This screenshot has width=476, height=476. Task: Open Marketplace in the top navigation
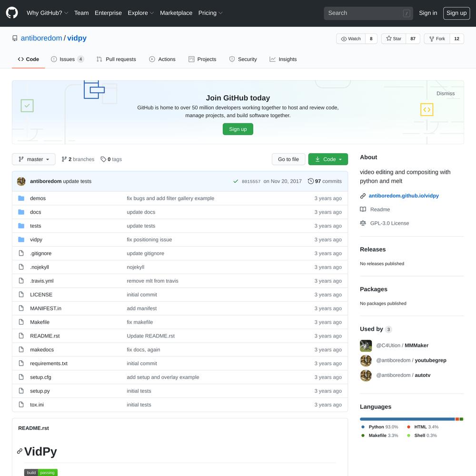176,13
